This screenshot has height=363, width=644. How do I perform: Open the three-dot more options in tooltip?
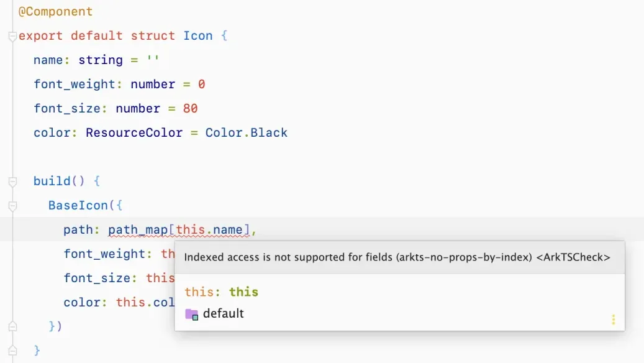click(613, 319)
